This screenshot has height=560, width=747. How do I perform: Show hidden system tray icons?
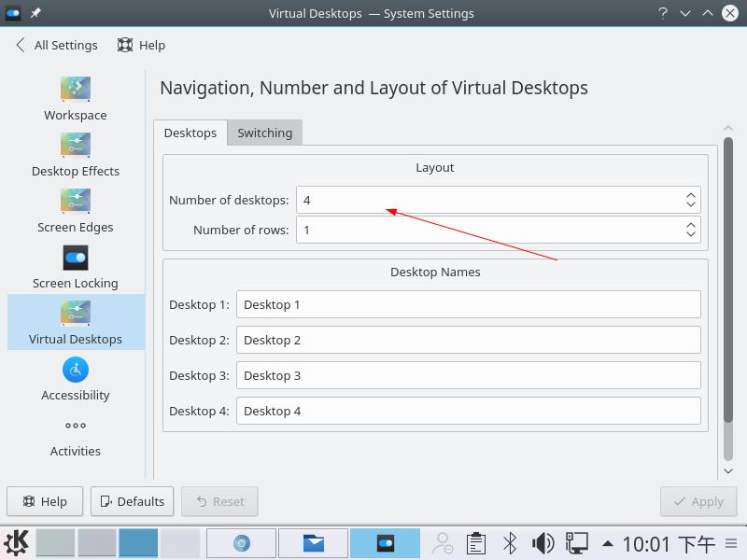point(608,543)
